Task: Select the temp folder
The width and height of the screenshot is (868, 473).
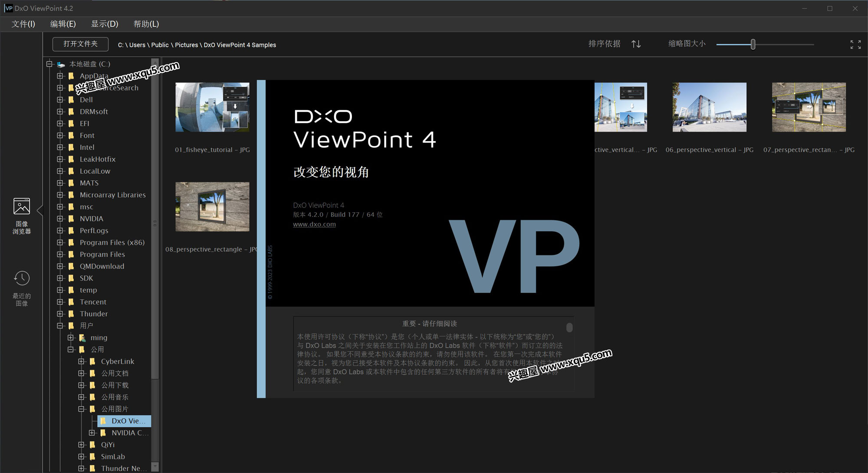Action: (88, 290)
